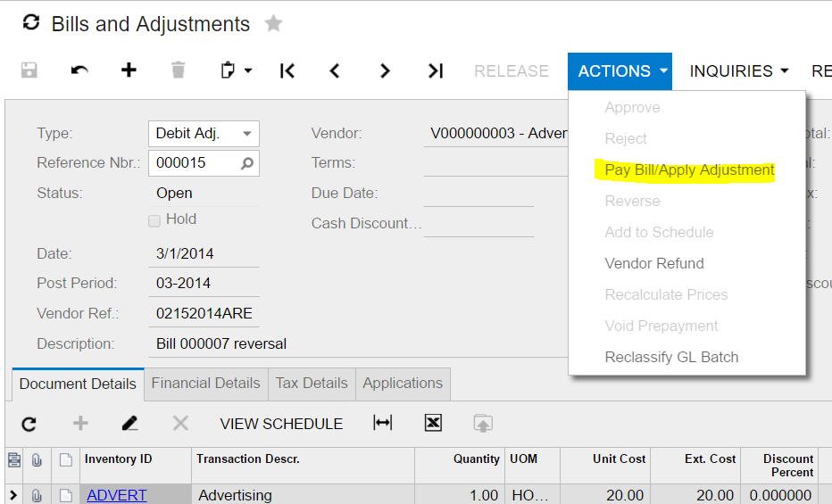Choose Vendor Refund in Actions menu

pos(654,263)
